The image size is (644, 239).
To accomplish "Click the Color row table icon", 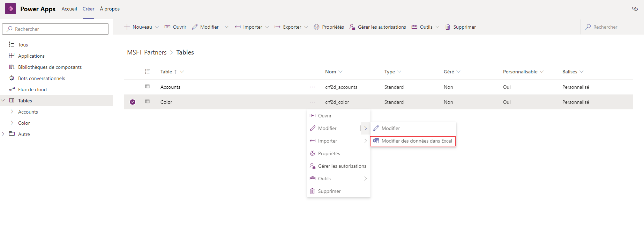I will tap(148, 102).
